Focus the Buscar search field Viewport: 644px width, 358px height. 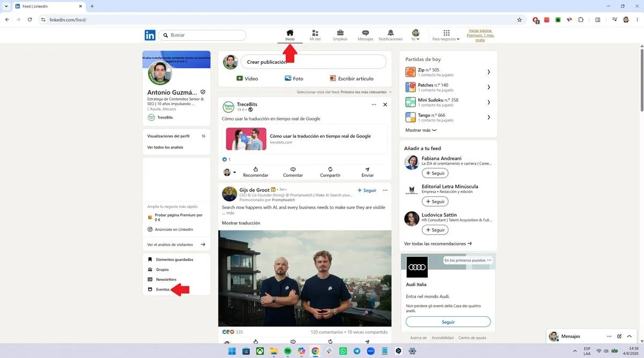pos(202,35)
